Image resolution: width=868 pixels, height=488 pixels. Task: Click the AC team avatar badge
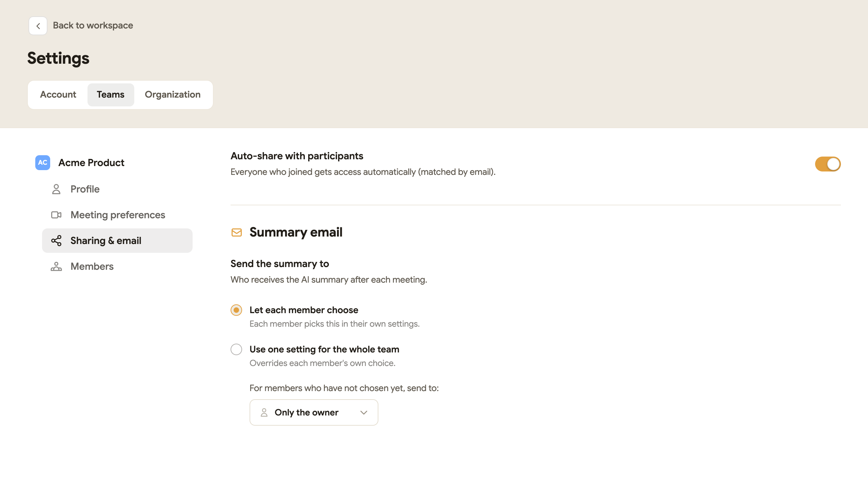43,163
